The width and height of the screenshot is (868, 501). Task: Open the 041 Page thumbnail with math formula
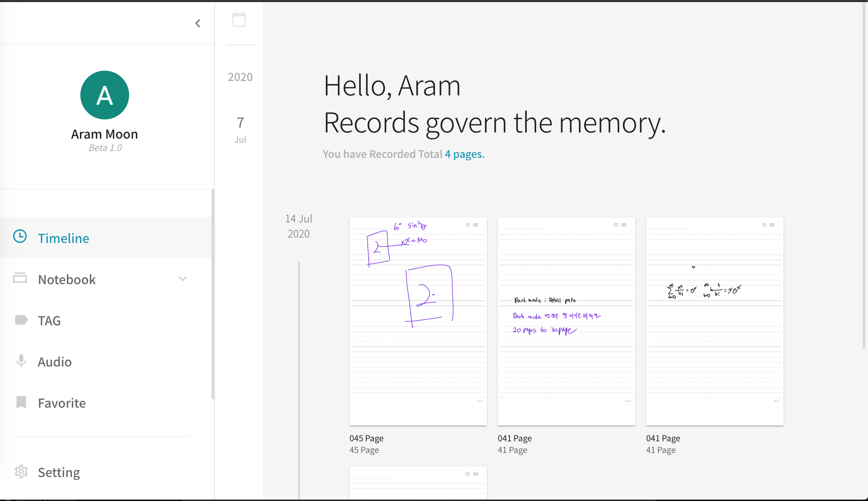click(x=715, y=322)
